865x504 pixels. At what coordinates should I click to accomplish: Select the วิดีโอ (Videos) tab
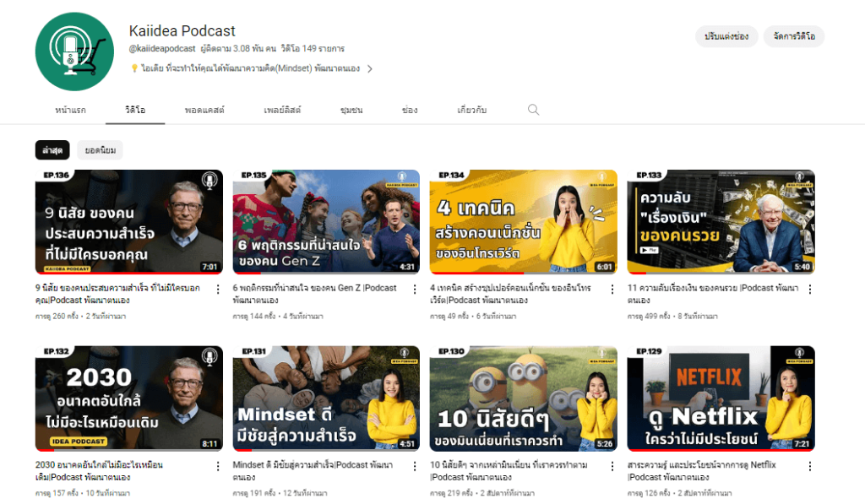(135, 111)
